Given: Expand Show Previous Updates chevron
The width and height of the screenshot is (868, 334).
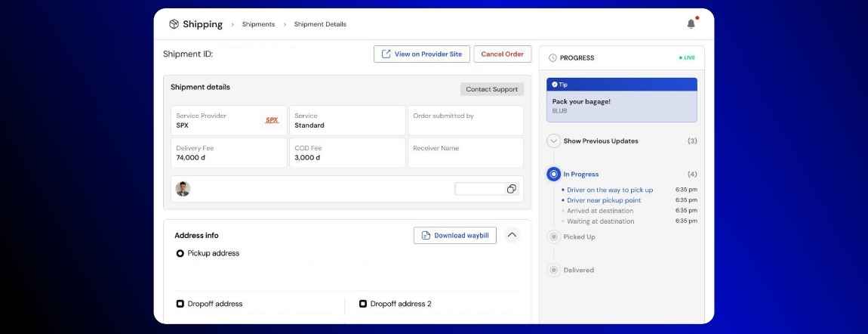Looking at the screenshot, I should (553, 141).
